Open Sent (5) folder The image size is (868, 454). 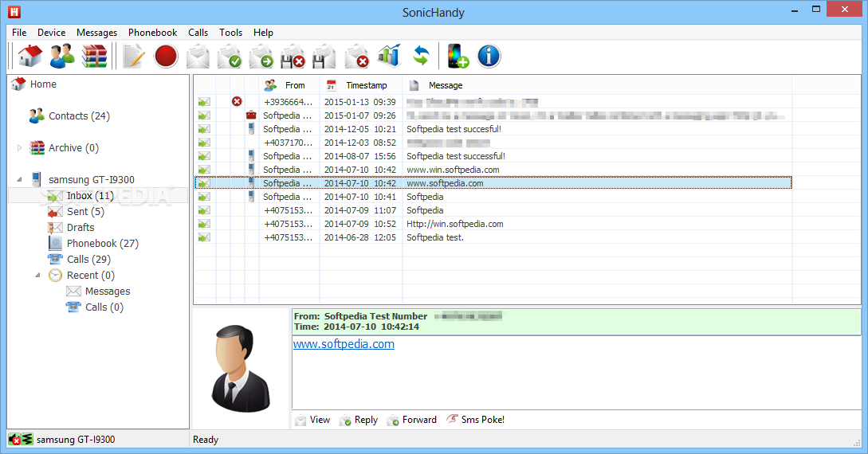click(85, 212)
